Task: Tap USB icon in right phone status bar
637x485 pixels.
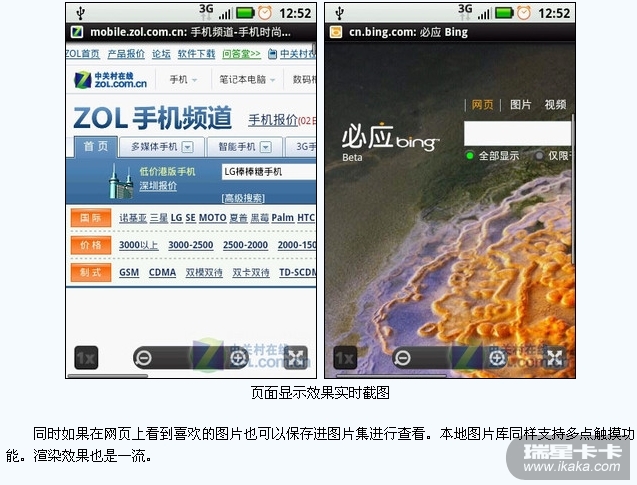Action: click(340, 13)
